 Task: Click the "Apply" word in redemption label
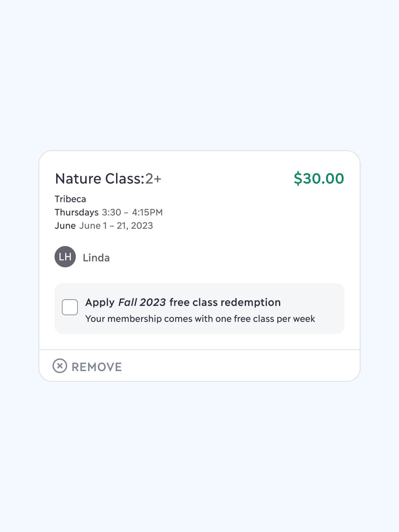coord(100,302)
